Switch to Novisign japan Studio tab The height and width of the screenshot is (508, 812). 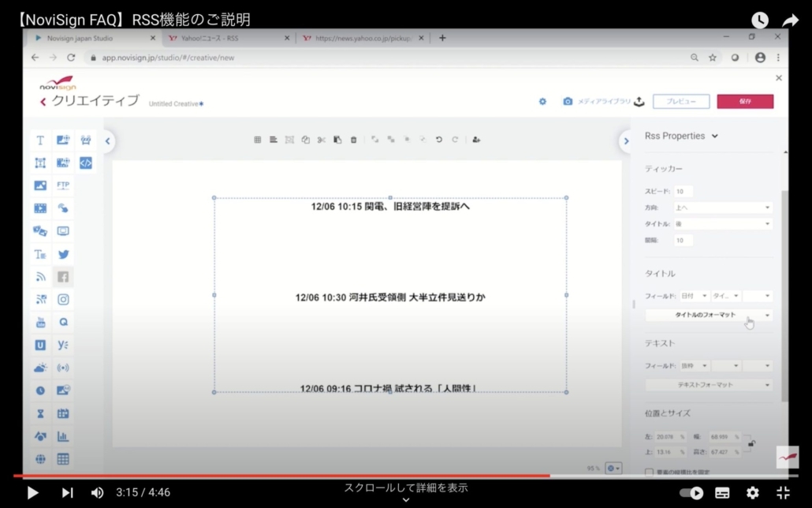[x=91, y=38]
